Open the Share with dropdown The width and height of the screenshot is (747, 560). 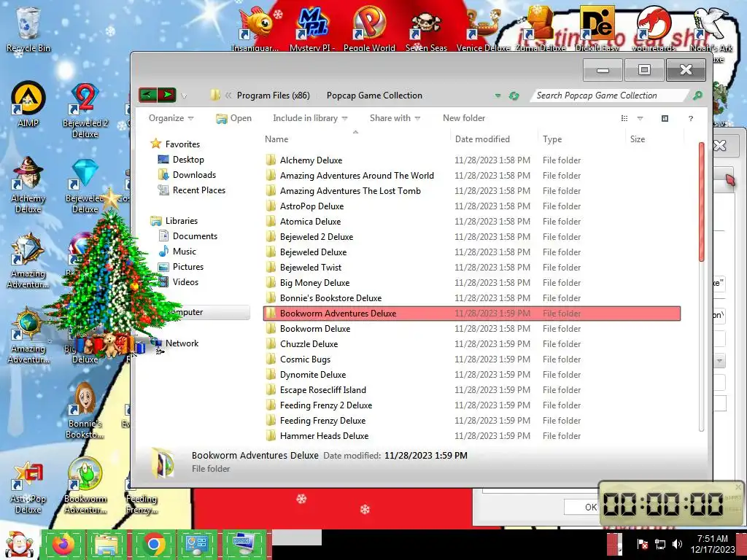[x=395, y=118]
